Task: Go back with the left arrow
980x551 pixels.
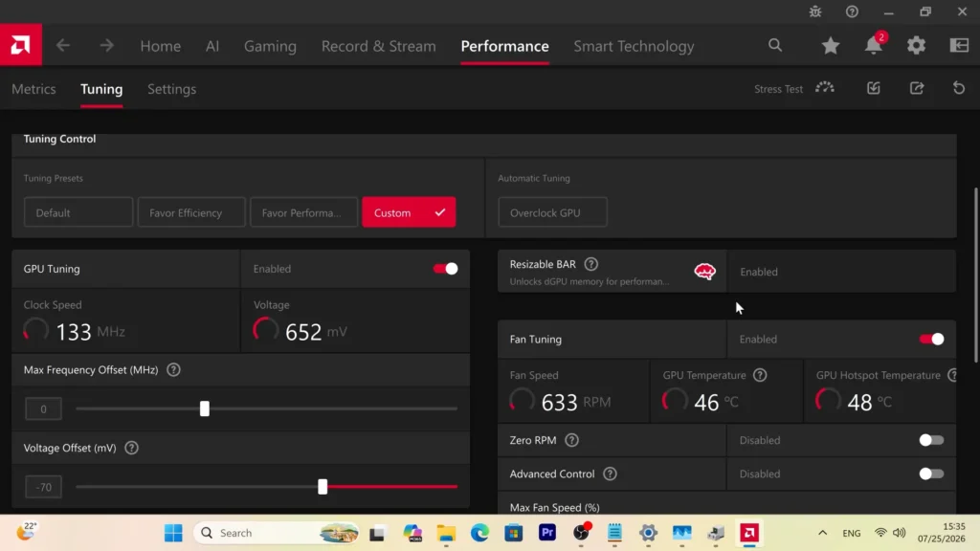Action: coord(63,46)
